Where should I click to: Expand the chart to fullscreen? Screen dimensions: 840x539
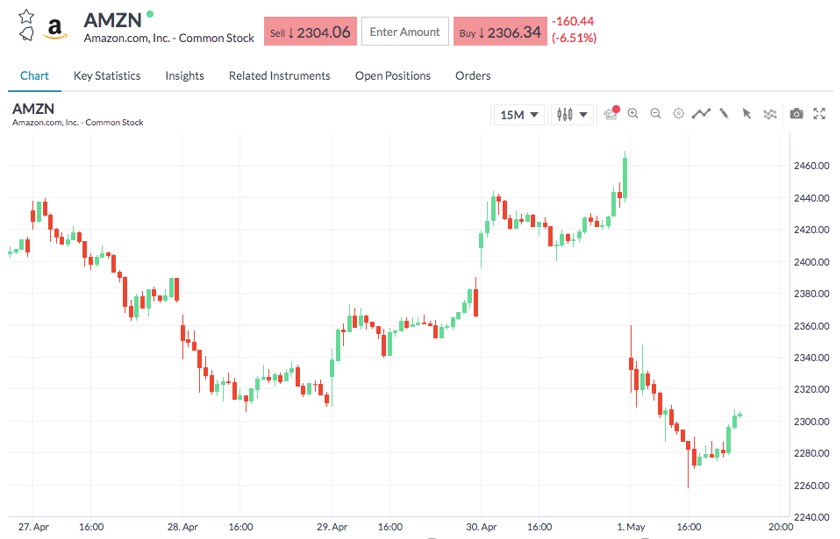[819, 114]
